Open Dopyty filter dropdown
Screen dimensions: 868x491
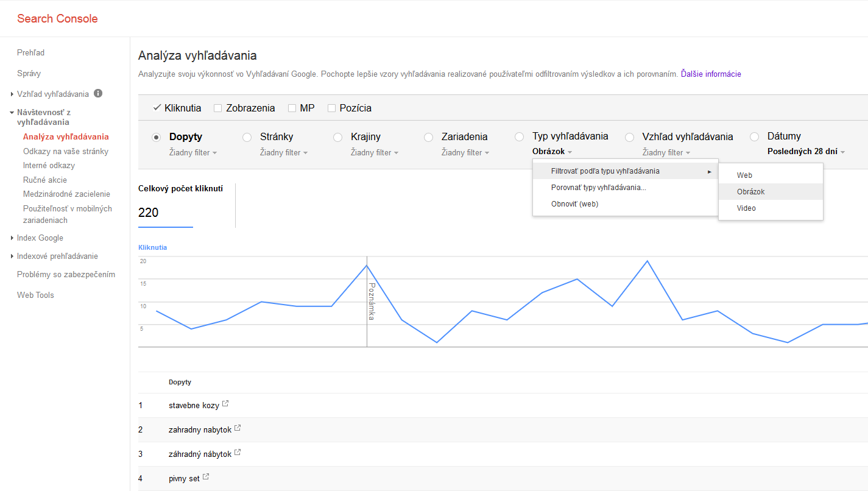tap(193, 153)
